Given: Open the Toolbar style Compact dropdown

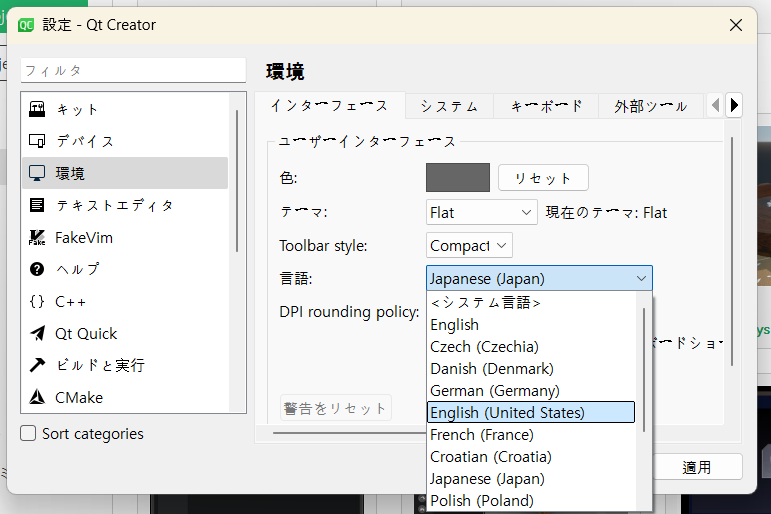Looking at the screenshot, I should [x=469, y=245].
